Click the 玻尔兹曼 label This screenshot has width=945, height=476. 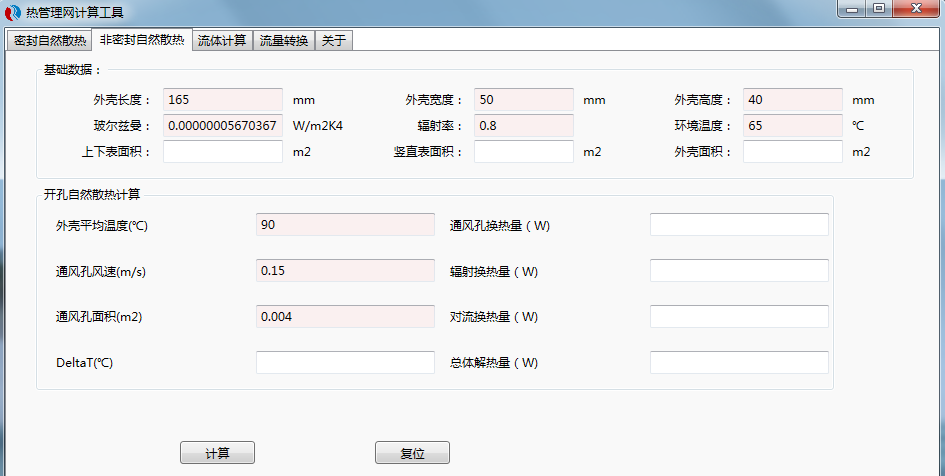pos(122,126)
